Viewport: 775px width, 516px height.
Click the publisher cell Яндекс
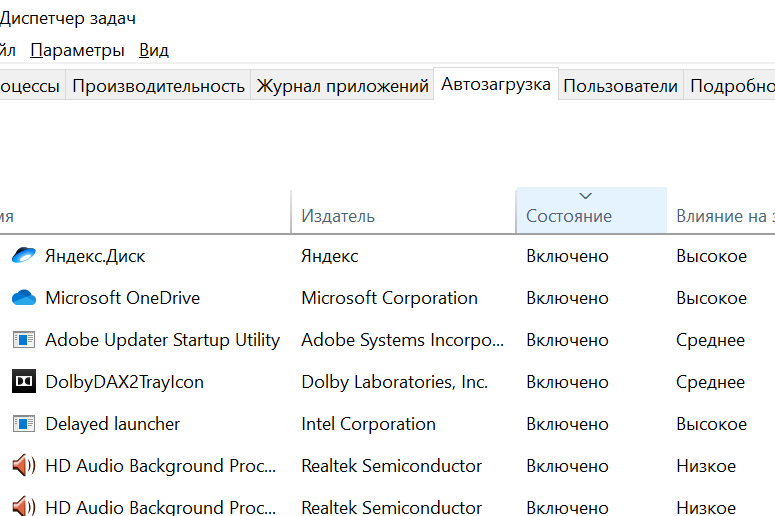(x=330, y=256)
